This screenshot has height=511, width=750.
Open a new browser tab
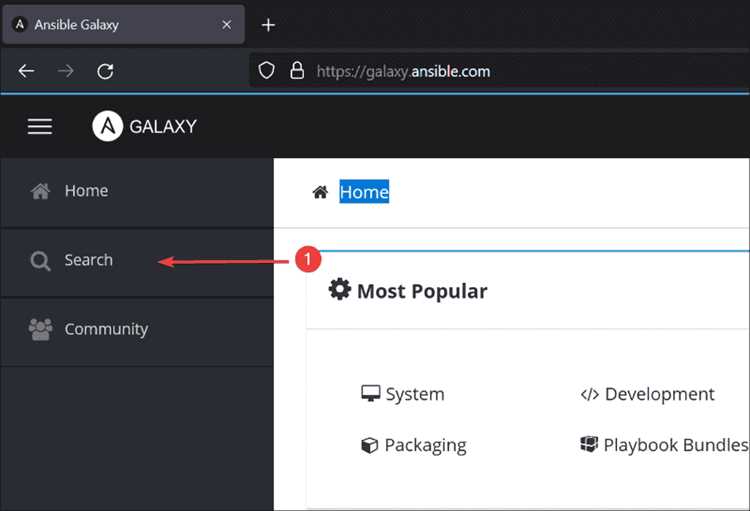tap(268, 25)
